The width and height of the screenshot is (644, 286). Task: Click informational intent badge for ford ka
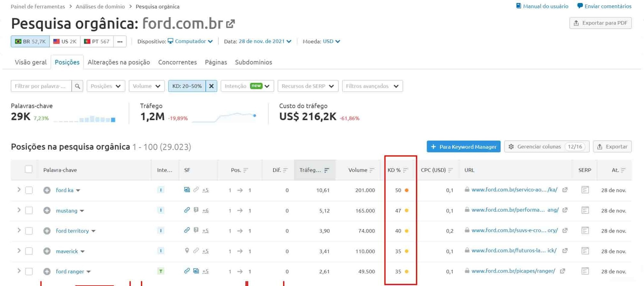161,190
